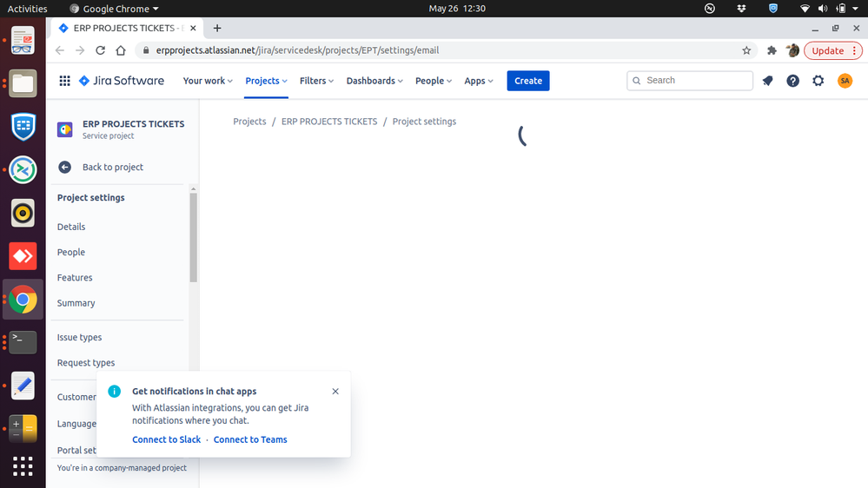Expand the Dashboards dropdown menu
This screenshot has width=868, height=488.
pos(374,81)
